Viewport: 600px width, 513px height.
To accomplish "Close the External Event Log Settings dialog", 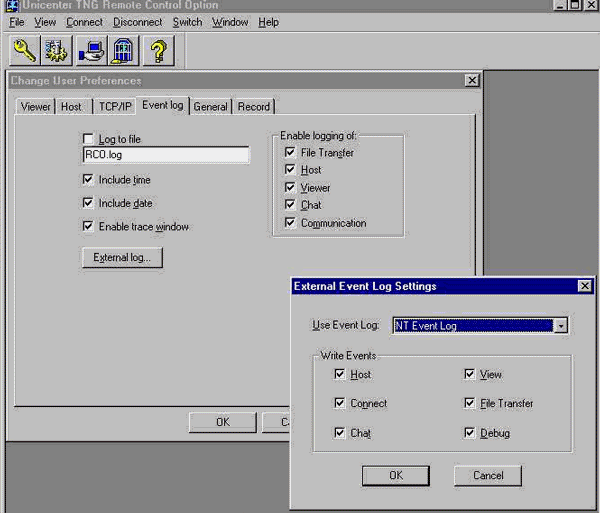I will 584,286.
